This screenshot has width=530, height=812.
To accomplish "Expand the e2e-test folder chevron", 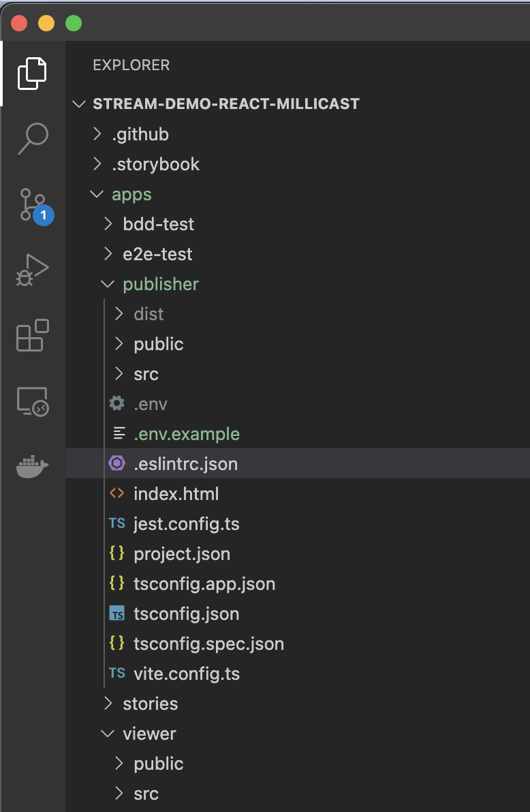I will (x=108, y=254).
